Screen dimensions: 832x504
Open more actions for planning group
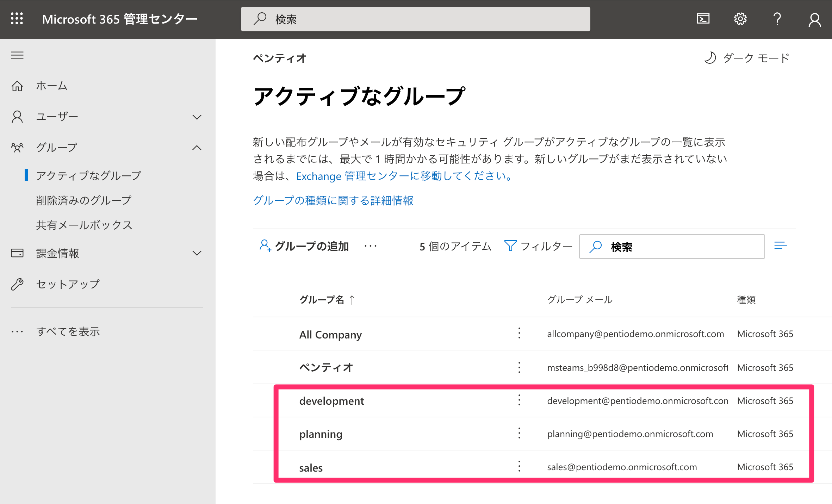519,434
